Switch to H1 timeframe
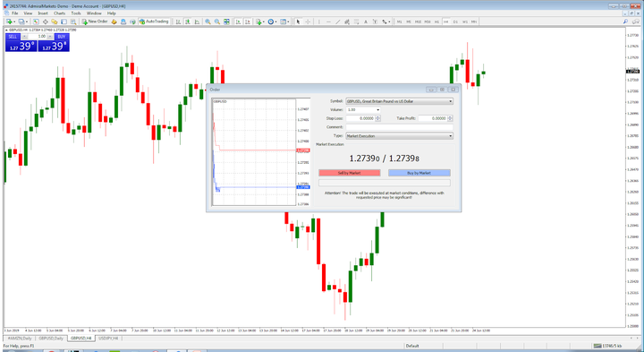644x352 pixels. tap(437, 21)
